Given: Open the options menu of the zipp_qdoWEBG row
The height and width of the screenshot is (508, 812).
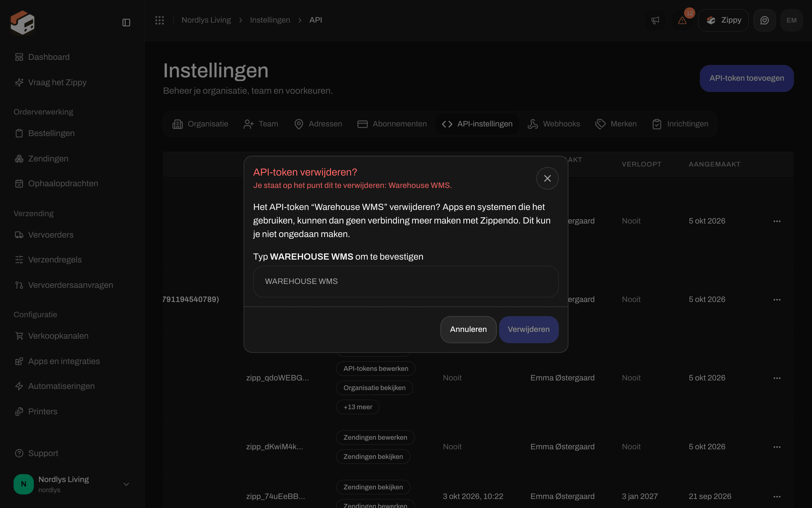Looking at the screenshot, I should pyautogui.click(x=777, y=378).
